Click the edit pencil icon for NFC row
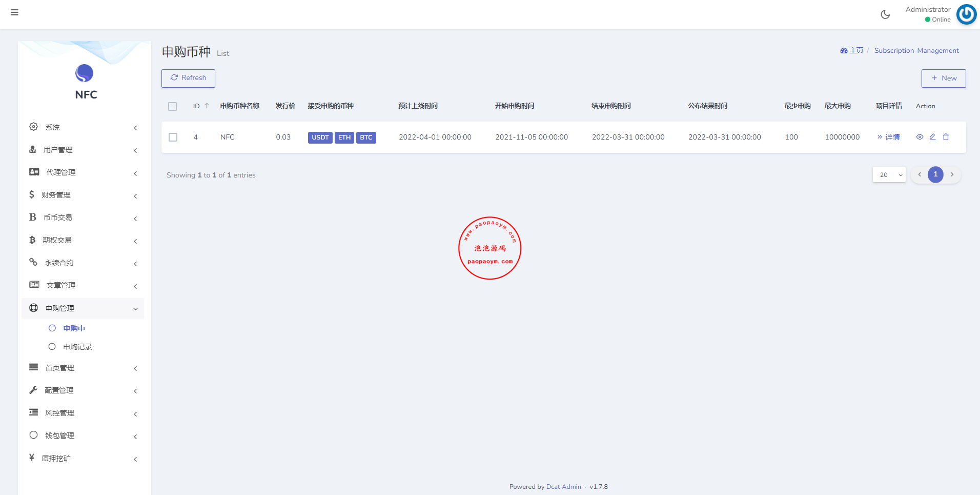The height and width of the screenshot is (495, 980). [932, 137]
